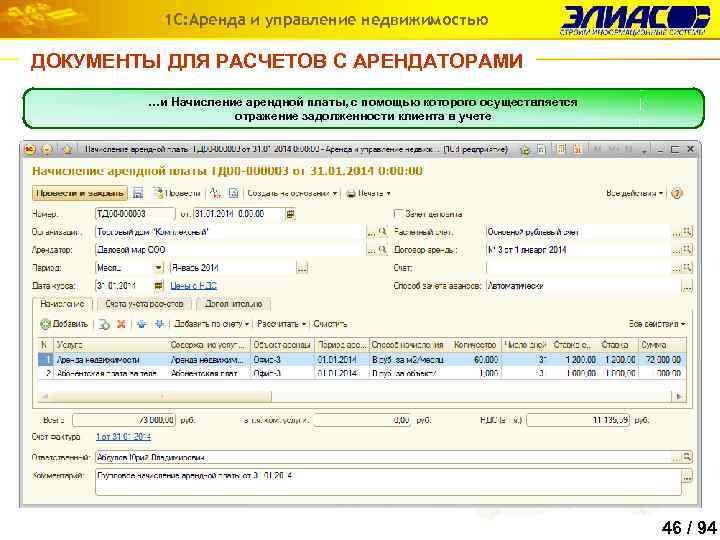720x540 pixels.
Task: Click the 'Количество' column header
Action: [x=475, y=344]
